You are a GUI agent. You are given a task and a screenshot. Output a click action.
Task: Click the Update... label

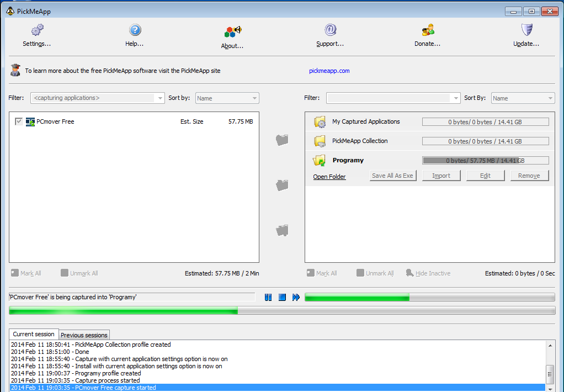click(526, 44)
